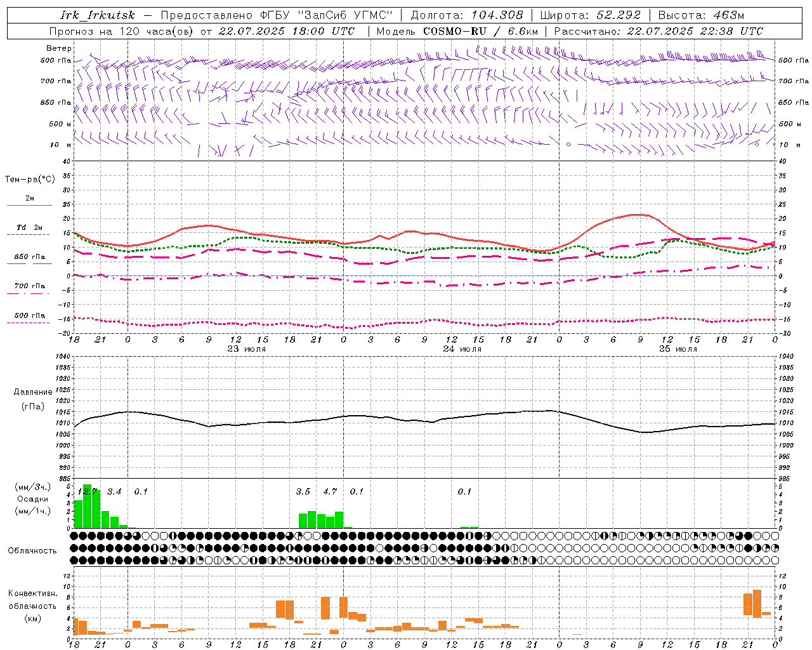
Task: Click the green dotted Td 2м legend line
Action: [x=28, y=235]
